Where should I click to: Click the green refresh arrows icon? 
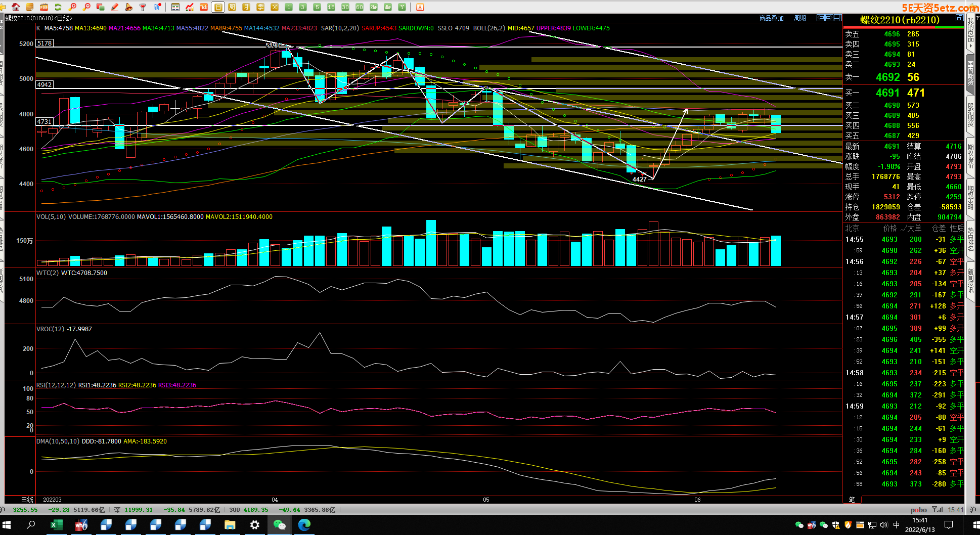pos(58,7)
